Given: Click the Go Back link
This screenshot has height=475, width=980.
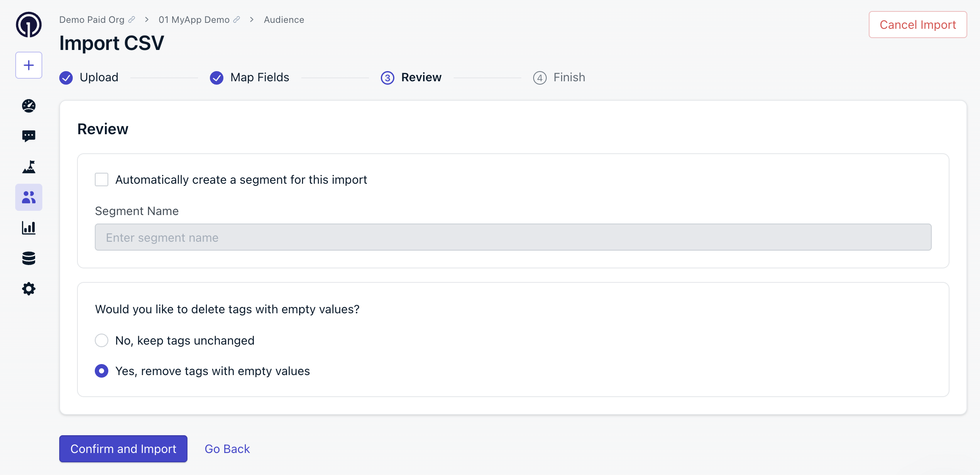Looking at the screenshot, I should pos(227,449).
